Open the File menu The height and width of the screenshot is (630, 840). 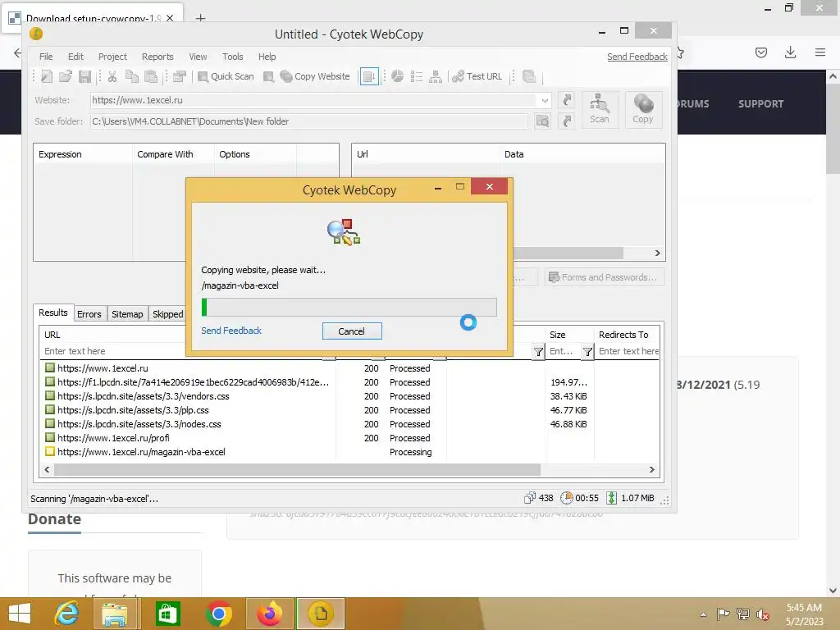[x=46, y=57]
